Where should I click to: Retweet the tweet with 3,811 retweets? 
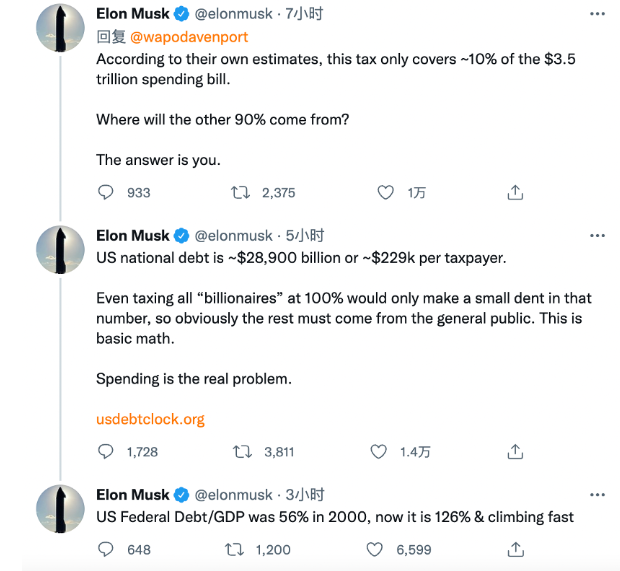pyautogui.click(x=241, y=452)
